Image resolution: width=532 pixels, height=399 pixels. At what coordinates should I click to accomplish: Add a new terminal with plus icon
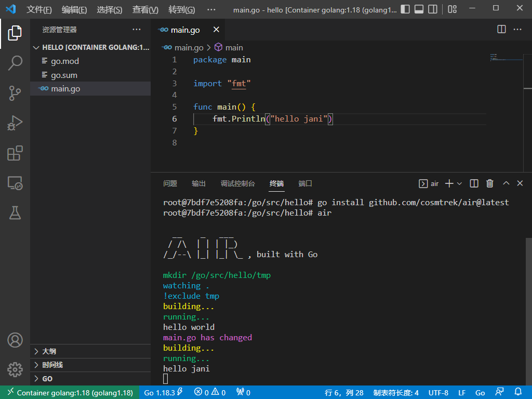tap(449, 183)
